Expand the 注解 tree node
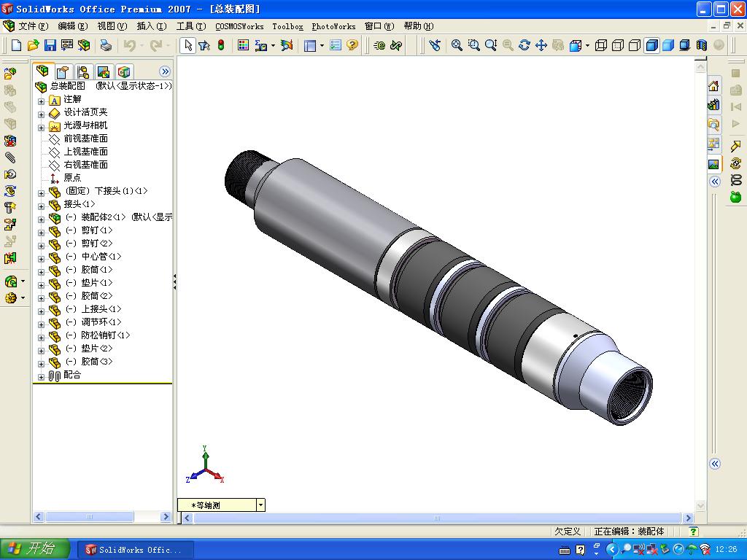 click(41, 101)
